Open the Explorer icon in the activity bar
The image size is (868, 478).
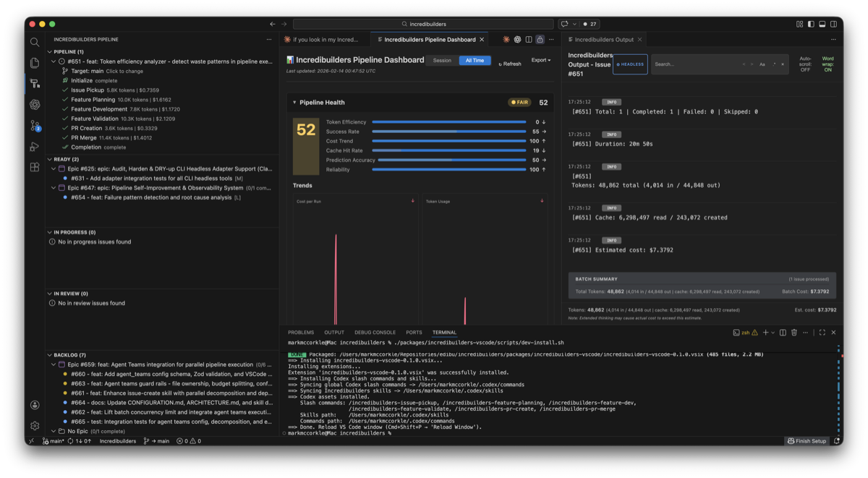35,63
